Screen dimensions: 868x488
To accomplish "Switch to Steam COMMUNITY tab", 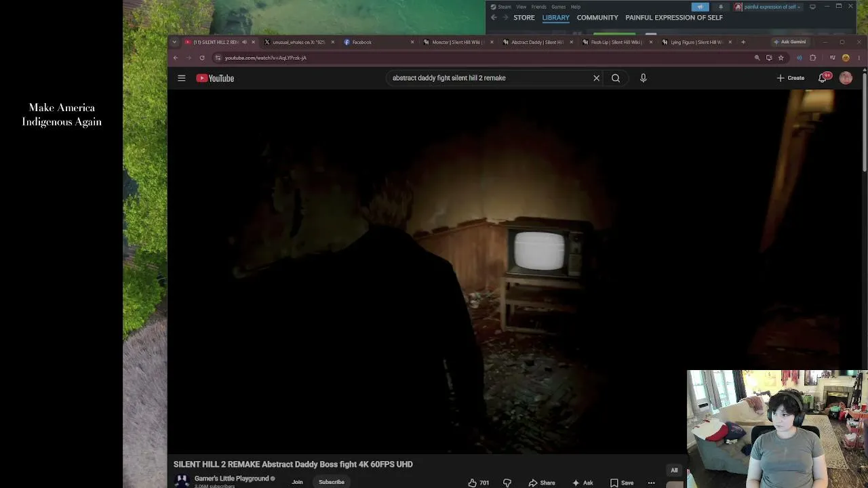I will coord(597,18).
